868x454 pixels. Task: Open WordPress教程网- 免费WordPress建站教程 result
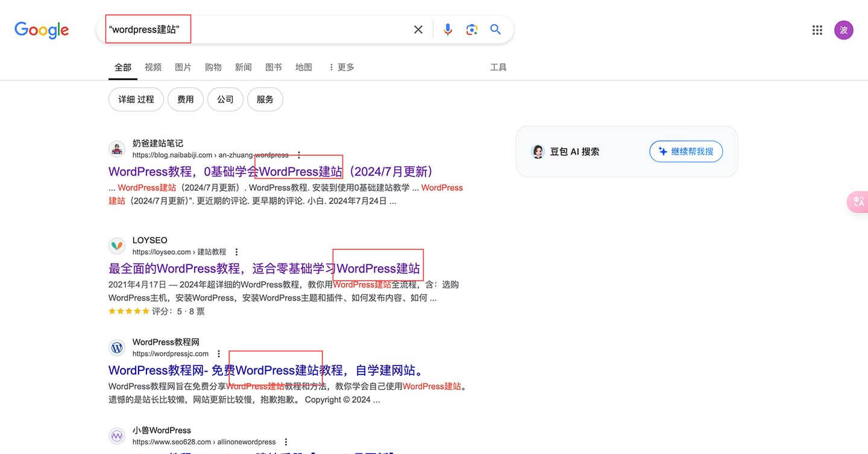tap(266, 370)
